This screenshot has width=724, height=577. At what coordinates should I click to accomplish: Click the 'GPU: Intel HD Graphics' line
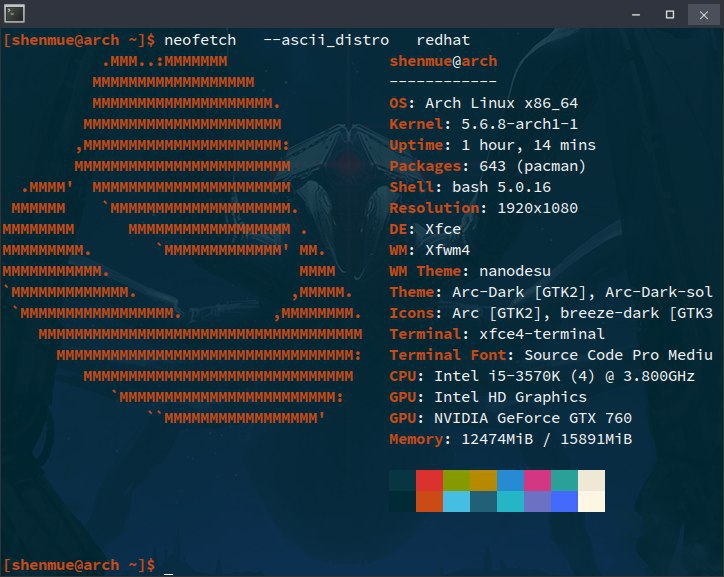[x=488, y=397]
